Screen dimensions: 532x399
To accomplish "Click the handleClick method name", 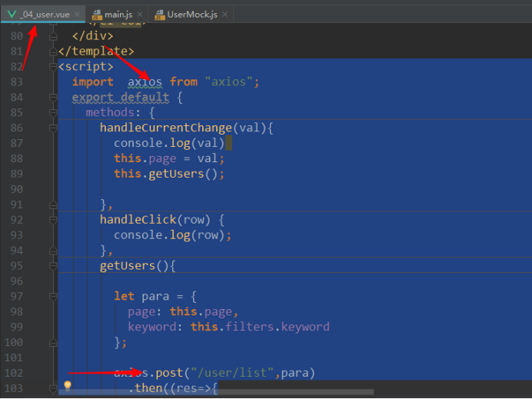I will coord(138,220).
